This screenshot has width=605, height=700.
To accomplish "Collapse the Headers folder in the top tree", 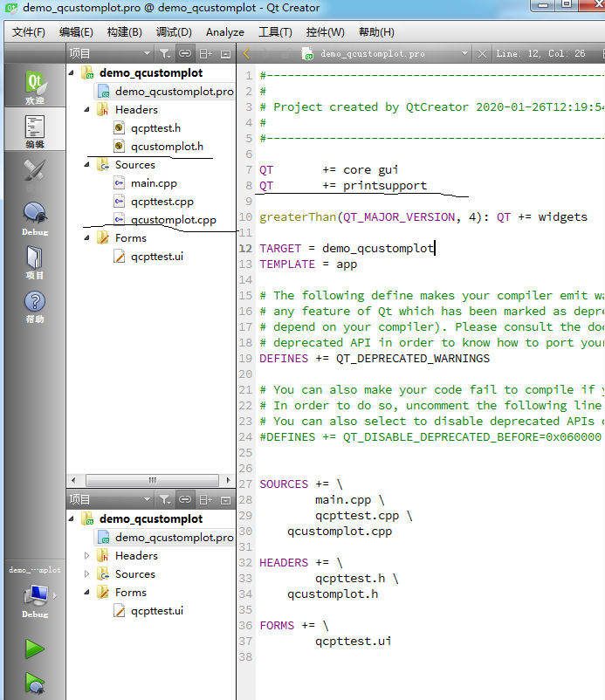I will point(87,109).
